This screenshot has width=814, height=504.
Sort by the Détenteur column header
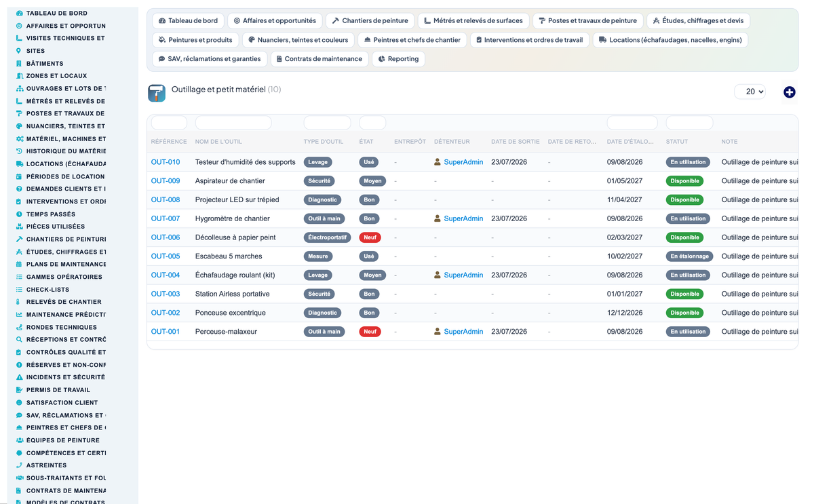click(452, 142)
